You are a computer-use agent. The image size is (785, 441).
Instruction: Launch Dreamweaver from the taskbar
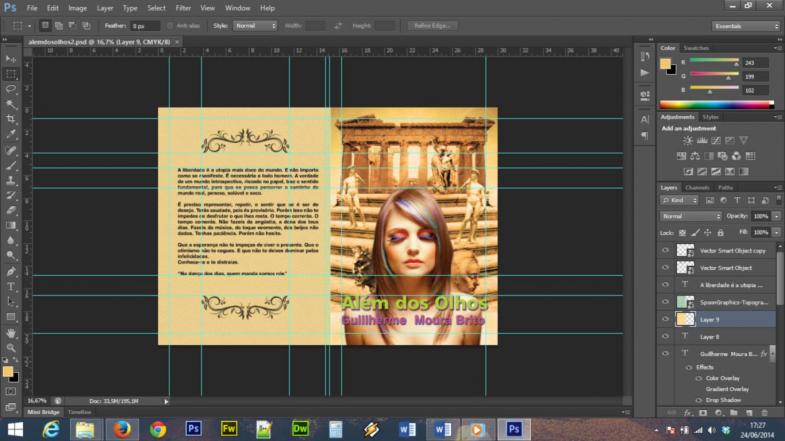click(298, 428)
